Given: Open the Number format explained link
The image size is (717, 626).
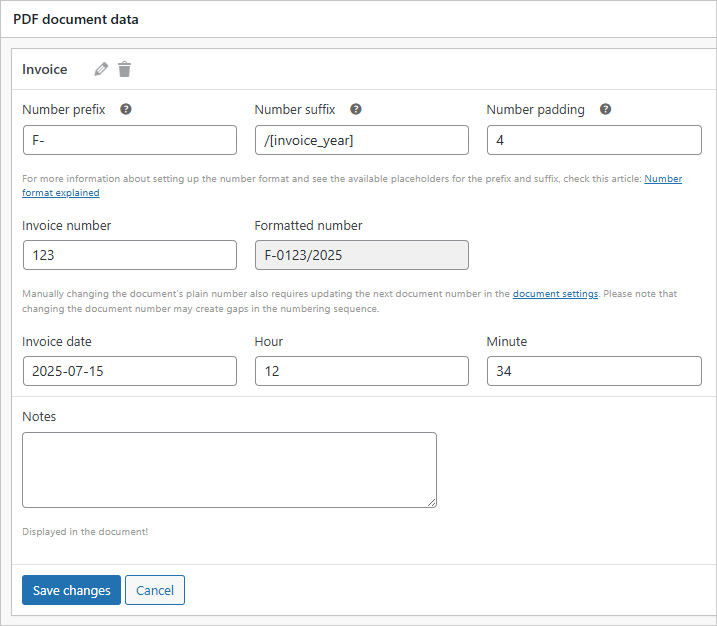Looking at the screenshot, I should (x=662, y=179).
